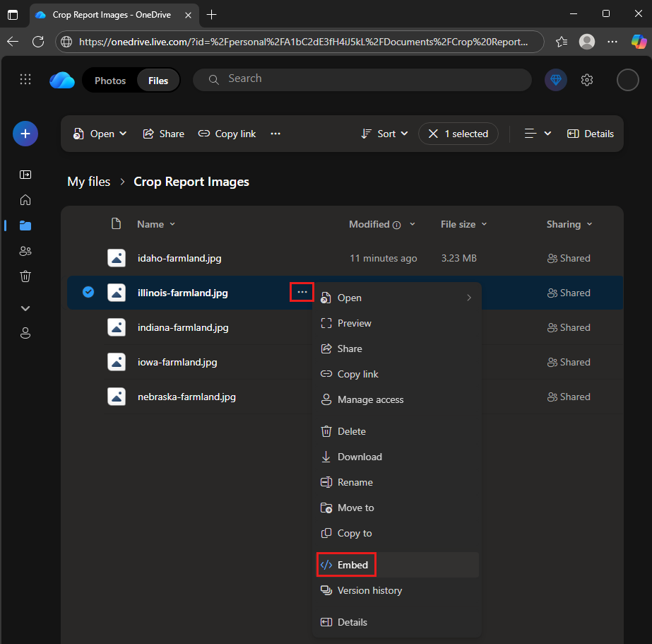
Task: Click the blue Create new plus button
Action: tap(25, 133)
